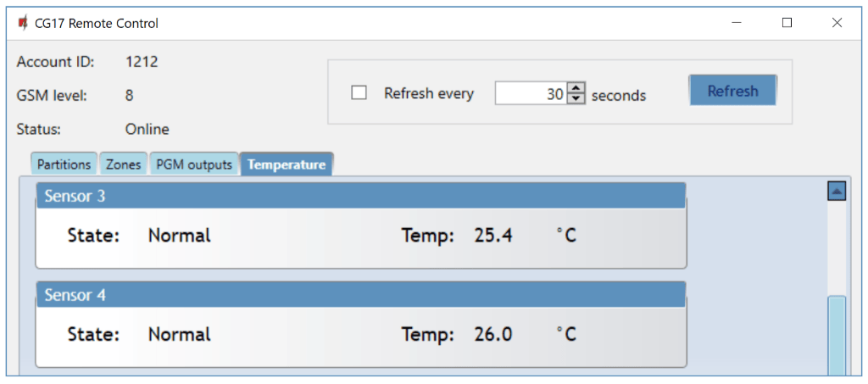This screenshot has width=868, height=384.
Task: Minimize the CG17 Remote Control window
Action: (x=737, y=23)
